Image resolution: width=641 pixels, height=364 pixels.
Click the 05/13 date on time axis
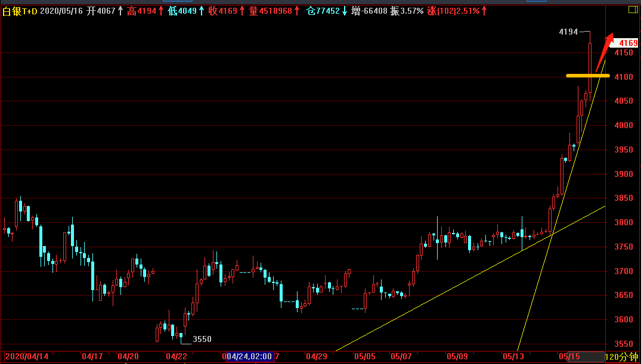pos(514,357)
